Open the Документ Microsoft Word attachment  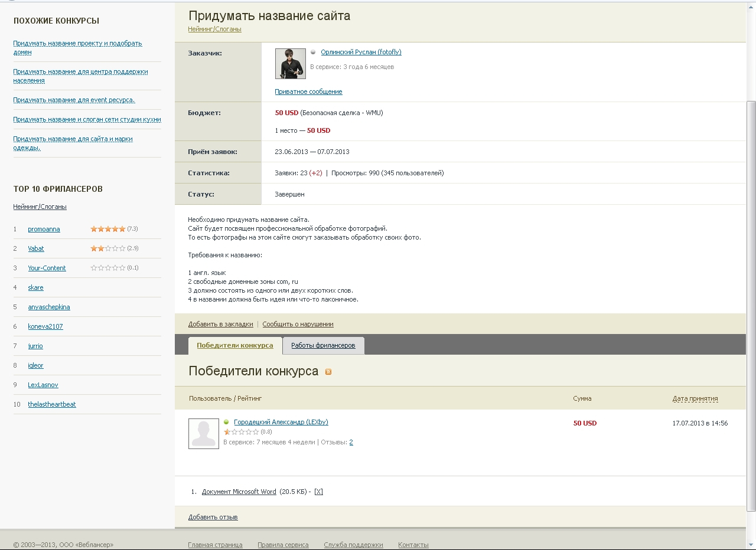click(x=239, y=492)
